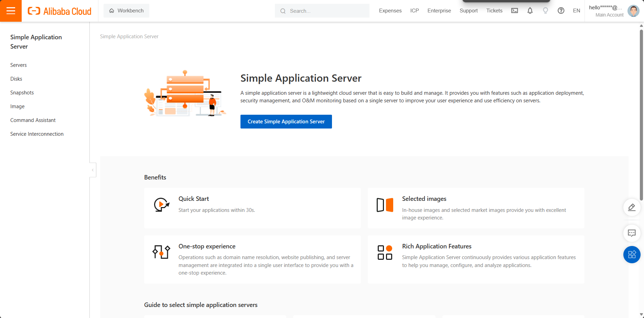Switch language via EN selector

point(577,11)
